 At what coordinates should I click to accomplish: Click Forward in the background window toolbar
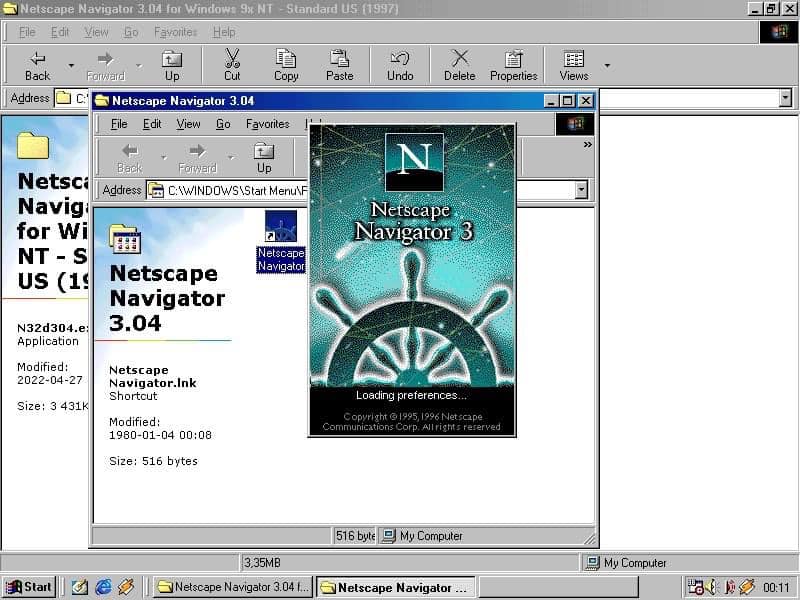(105, 66)
